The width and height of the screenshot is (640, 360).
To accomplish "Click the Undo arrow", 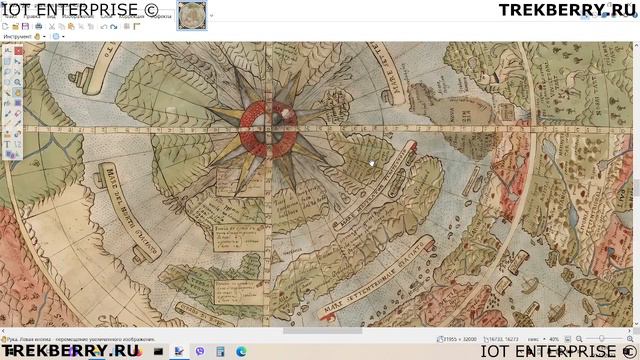I will 104,27.
